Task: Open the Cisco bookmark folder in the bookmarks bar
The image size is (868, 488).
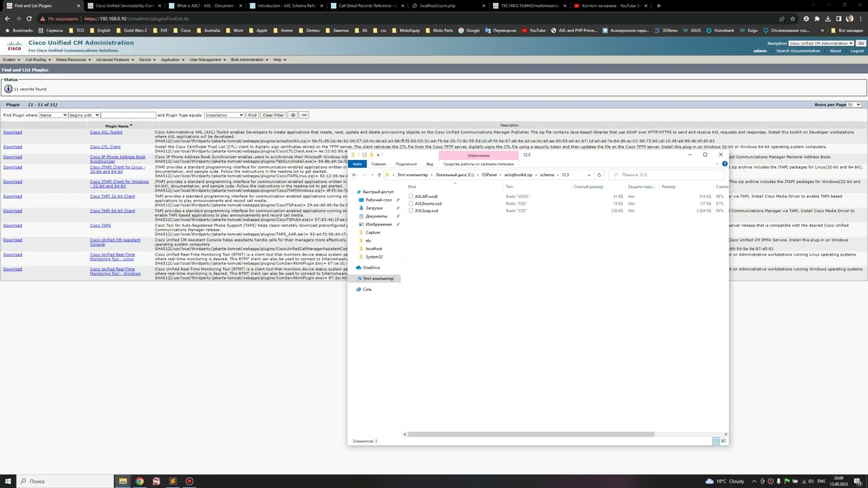Action: tap(182, 30)
